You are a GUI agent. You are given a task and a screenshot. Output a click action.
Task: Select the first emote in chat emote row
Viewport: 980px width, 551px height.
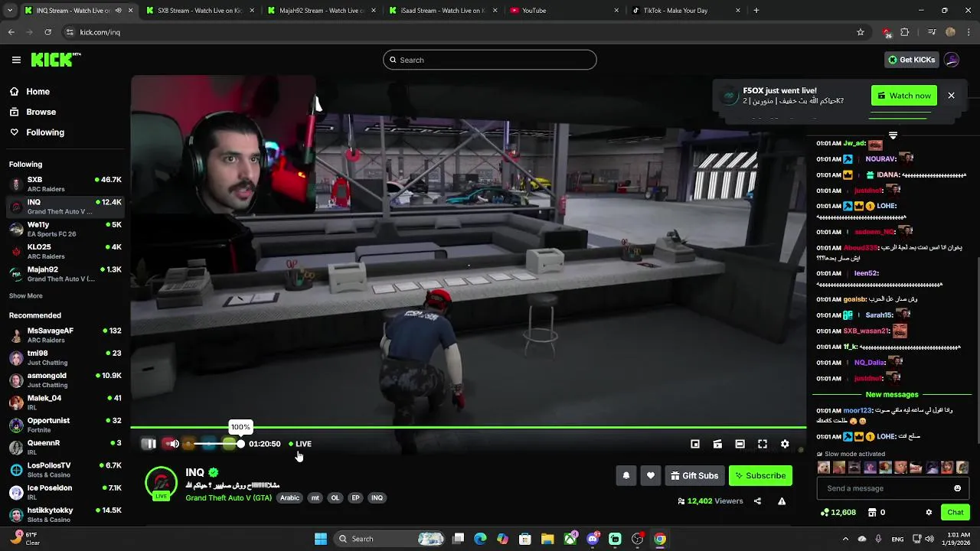824,468
